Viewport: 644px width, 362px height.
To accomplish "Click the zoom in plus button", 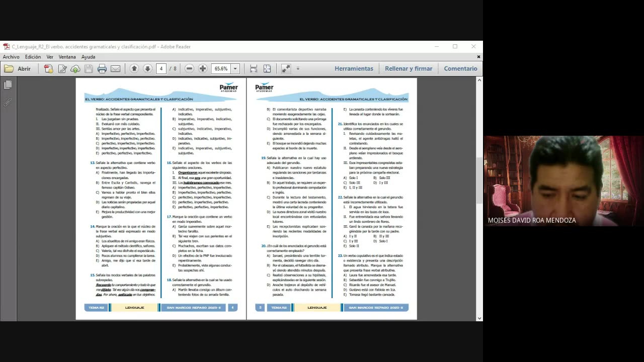I will 203,69.
